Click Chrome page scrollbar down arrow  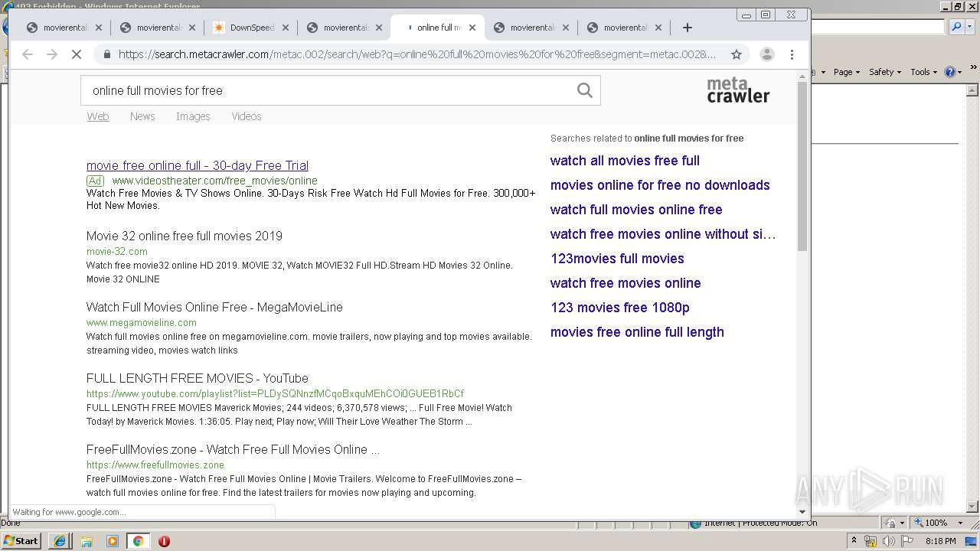click(802, 511)
